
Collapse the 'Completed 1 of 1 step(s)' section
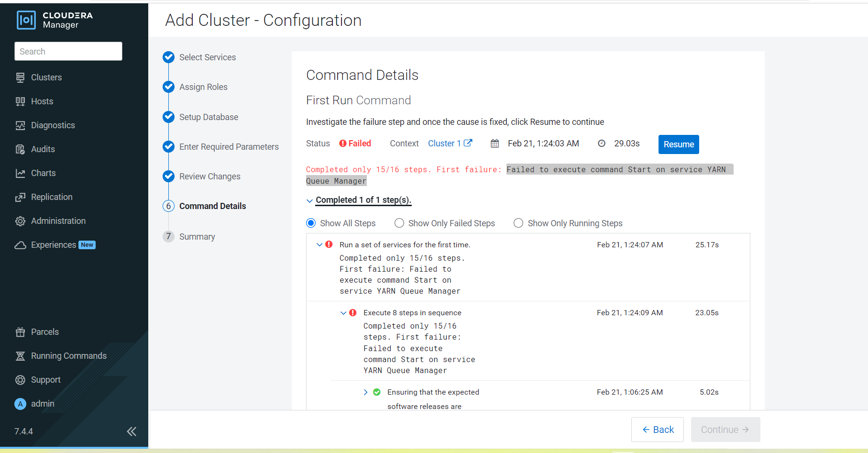(309, 200)
